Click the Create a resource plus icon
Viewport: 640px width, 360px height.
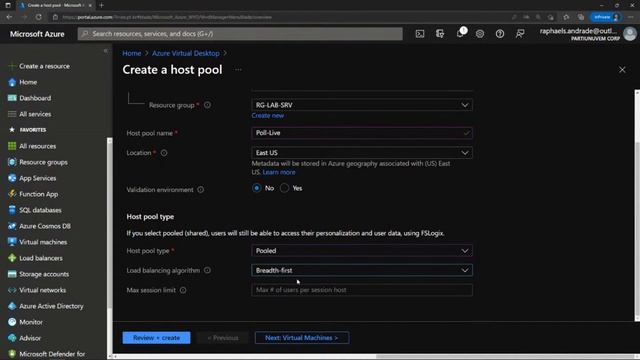[12, 66]
